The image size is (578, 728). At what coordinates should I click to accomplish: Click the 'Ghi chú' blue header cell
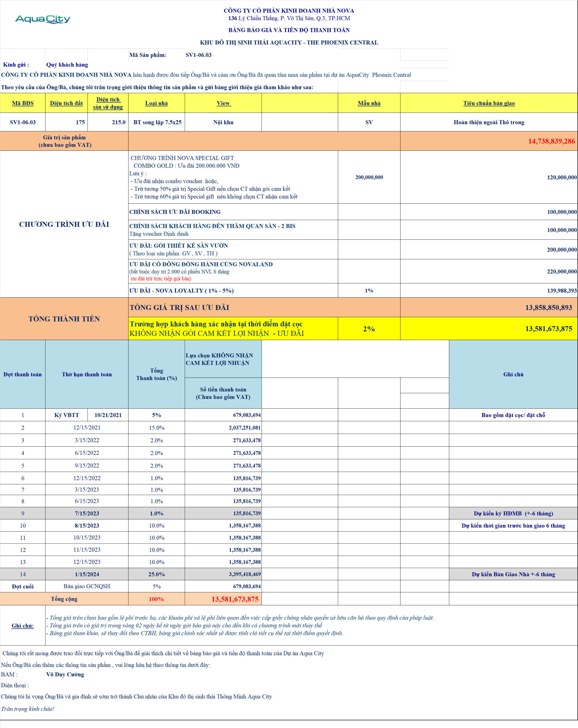pyautogui.click(x=513, y=375)
